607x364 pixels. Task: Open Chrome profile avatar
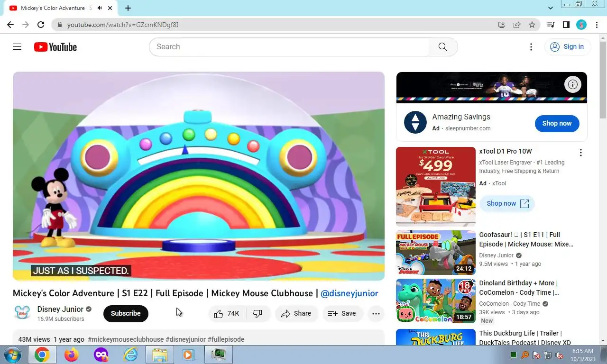coord(581,25)
